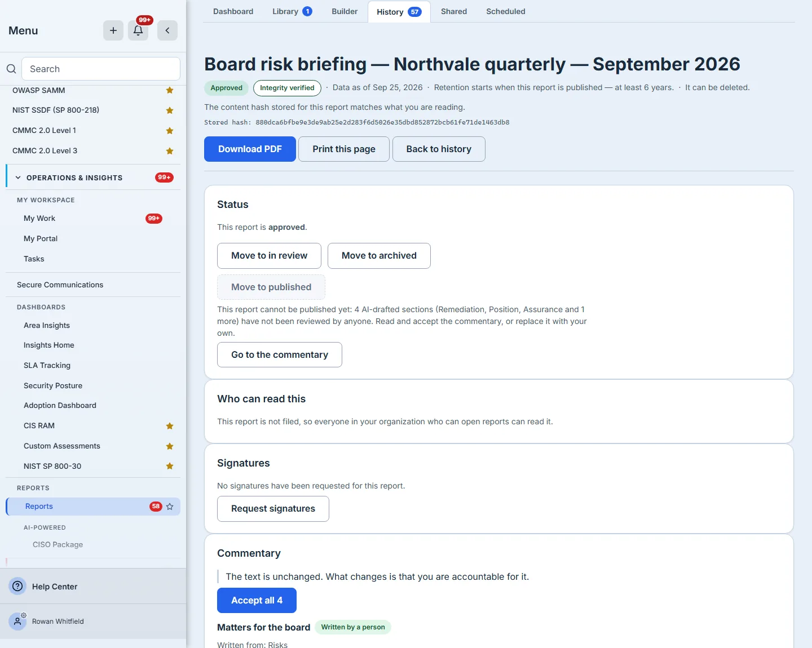Toggle the CMMC 2.0 Level 3 star
Image resolution: width=812 pixels, height=648 pixels.
pyautogui.click(x=170, y=151)
